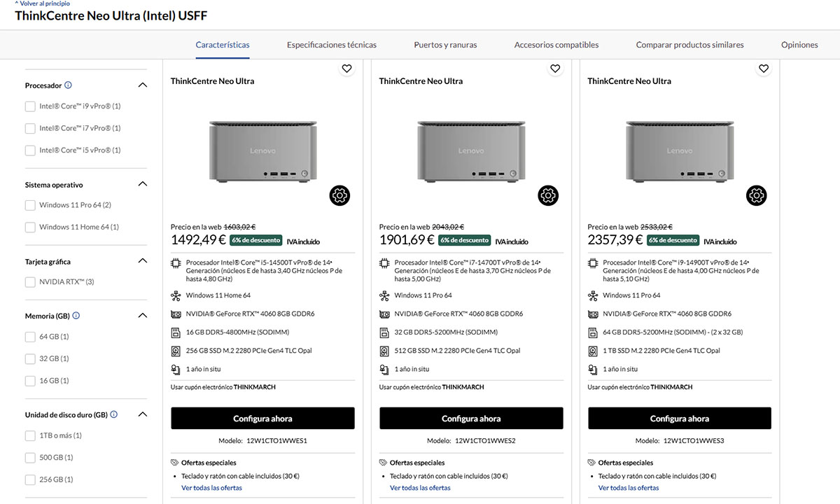Viewport: 840px width, 504px height.
Task: Open gear customize icon on 1901,69 € card
Action: (548, 196)
